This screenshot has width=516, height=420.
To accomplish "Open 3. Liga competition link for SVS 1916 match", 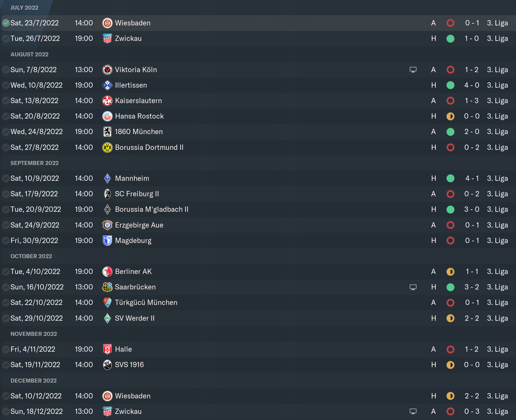I will coord(497,365).
